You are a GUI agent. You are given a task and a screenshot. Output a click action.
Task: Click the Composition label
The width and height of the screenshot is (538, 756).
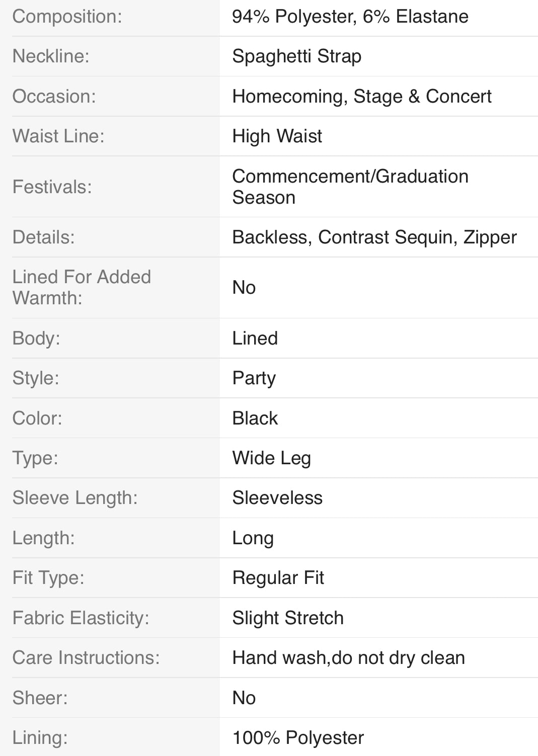pyautogui.click(x=67, y=17)
